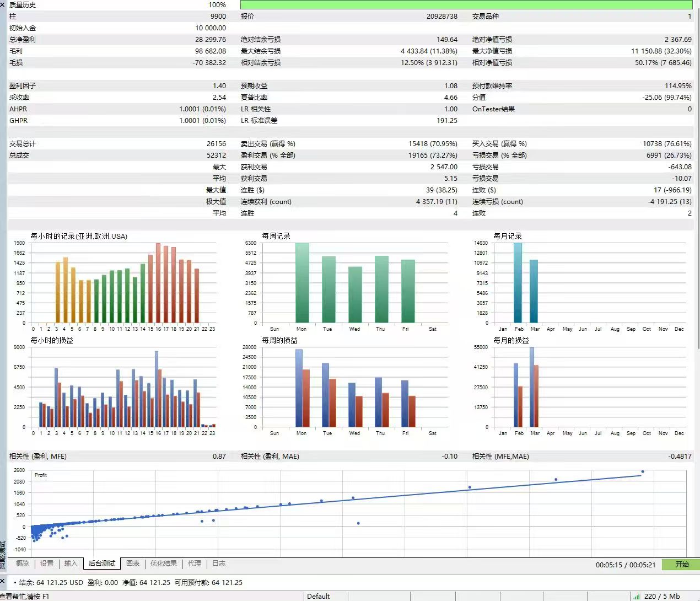Click the connection signal bars icon in status bar
The width and height of the screenshot is (700, 601).
637,597
